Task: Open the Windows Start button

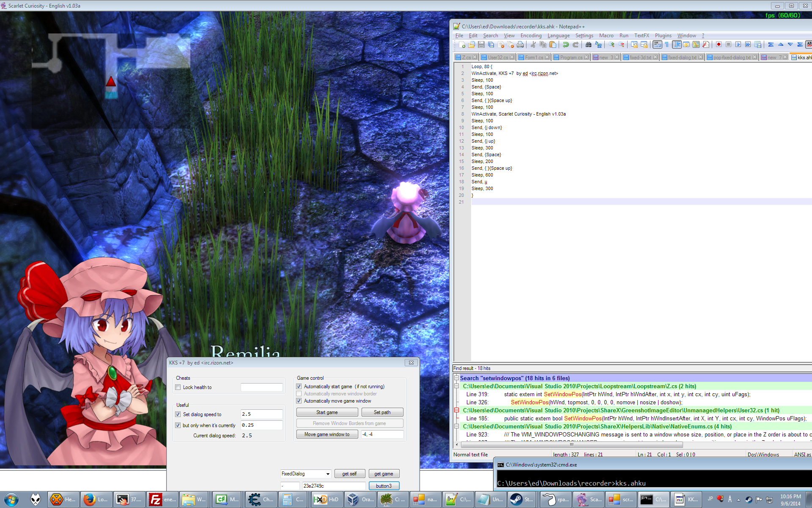Action: (x=11, y=500)
